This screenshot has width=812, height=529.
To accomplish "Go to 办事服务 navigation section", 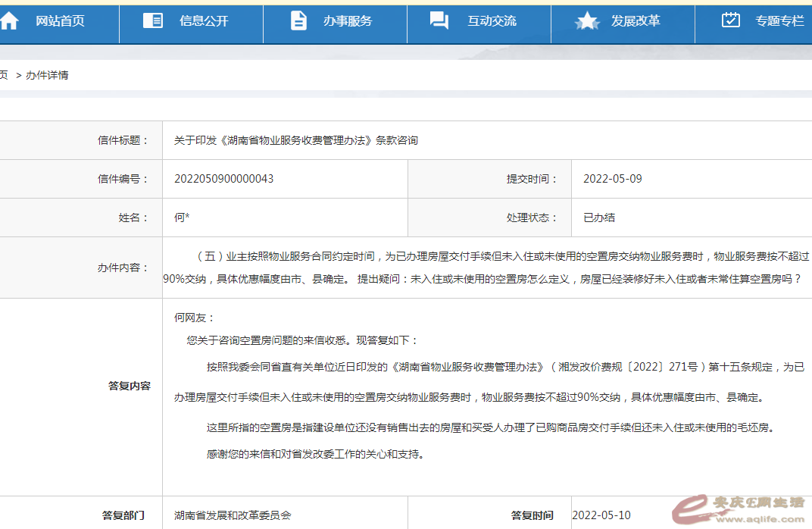I will pyautogui.click(x=348, y=21).
